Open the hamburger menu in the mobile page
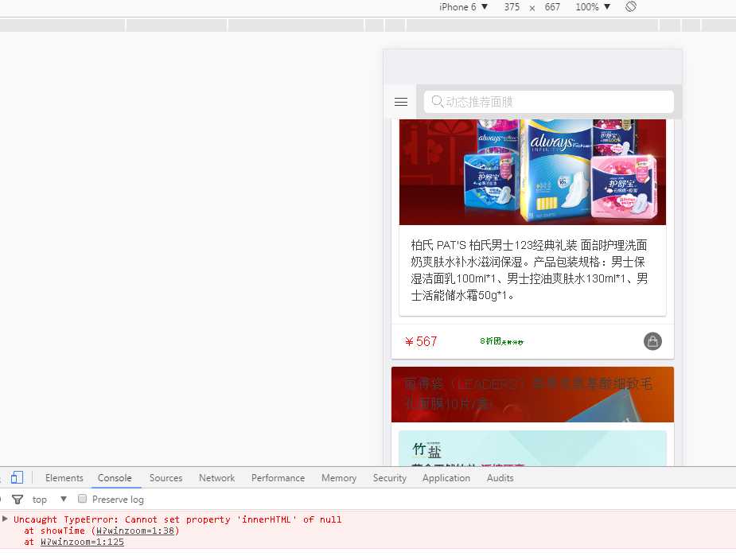The width and height of the screenshot is (736, 560). [x=400, y=102]
